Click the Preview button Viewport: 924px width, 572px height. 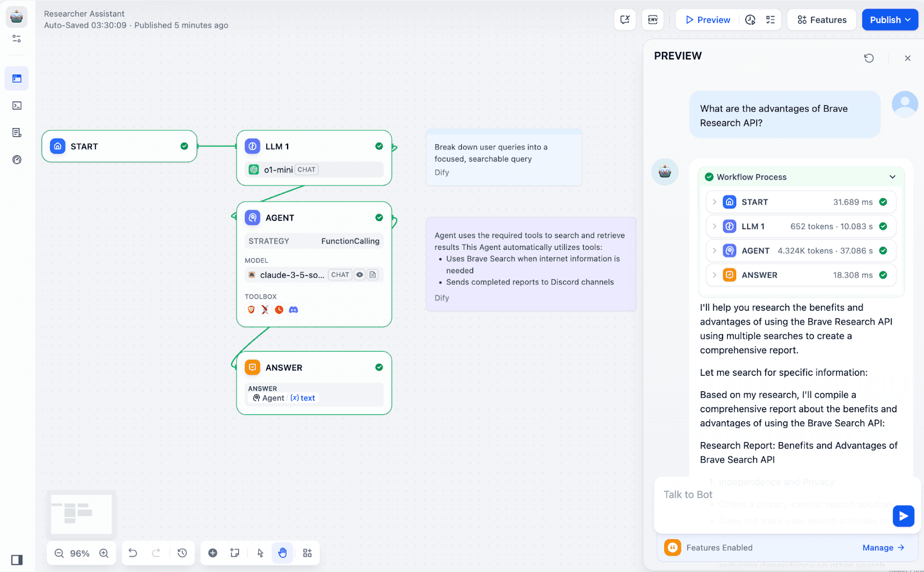(x=707, y=20)
